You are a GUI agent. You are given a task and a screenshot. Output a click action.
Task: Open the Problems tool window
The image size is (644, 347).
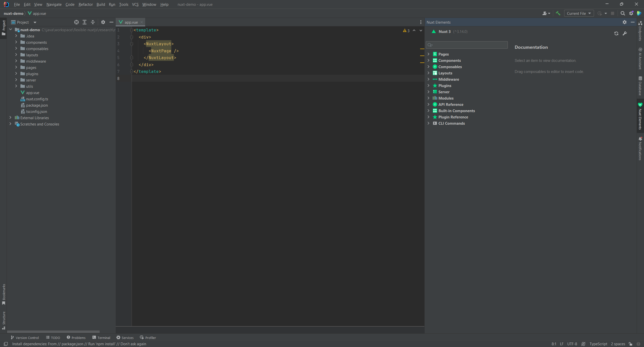(76, 337)
